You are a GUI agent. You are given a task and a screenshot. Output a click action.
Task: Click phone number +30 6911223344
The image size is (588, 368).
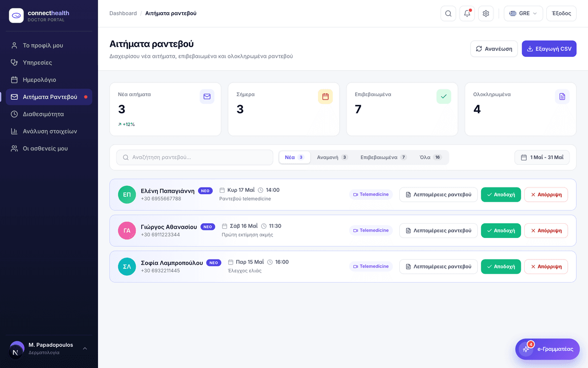click(x=160, y=235)
